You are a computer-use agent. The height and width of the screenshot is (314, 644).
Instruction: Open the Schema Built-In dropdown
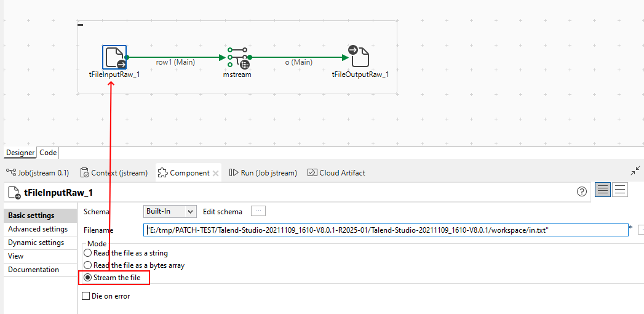point(170,211)
